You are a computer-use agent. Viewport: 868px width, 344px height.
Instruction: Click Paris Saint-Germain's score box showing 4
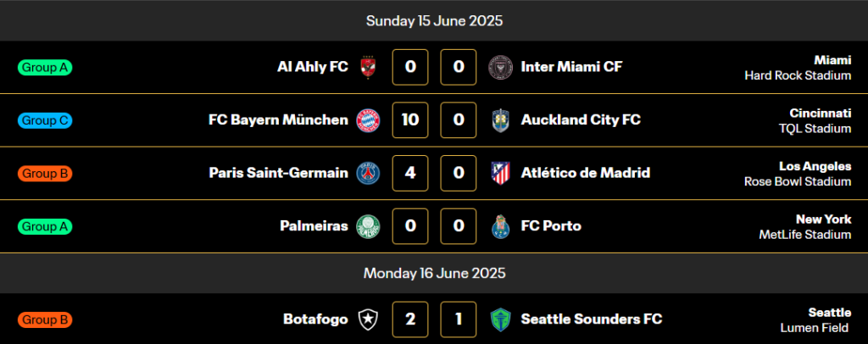[x=410, y=174]
